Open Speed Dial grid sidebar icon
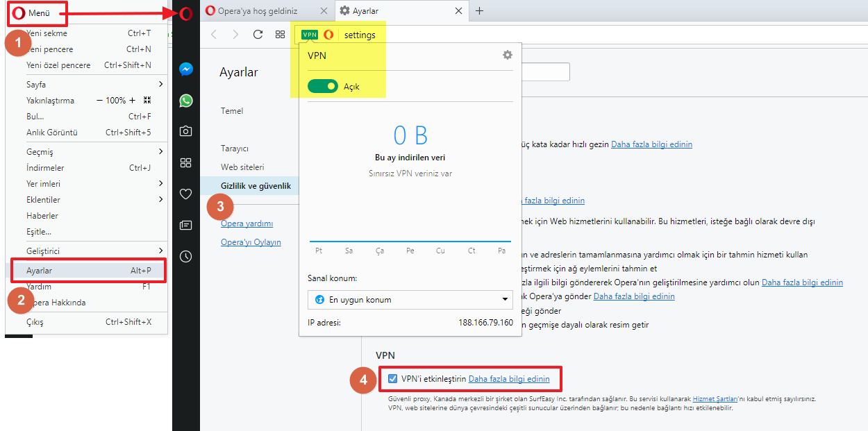The width and height of the screenshot is (868, 431). (185, 162)
